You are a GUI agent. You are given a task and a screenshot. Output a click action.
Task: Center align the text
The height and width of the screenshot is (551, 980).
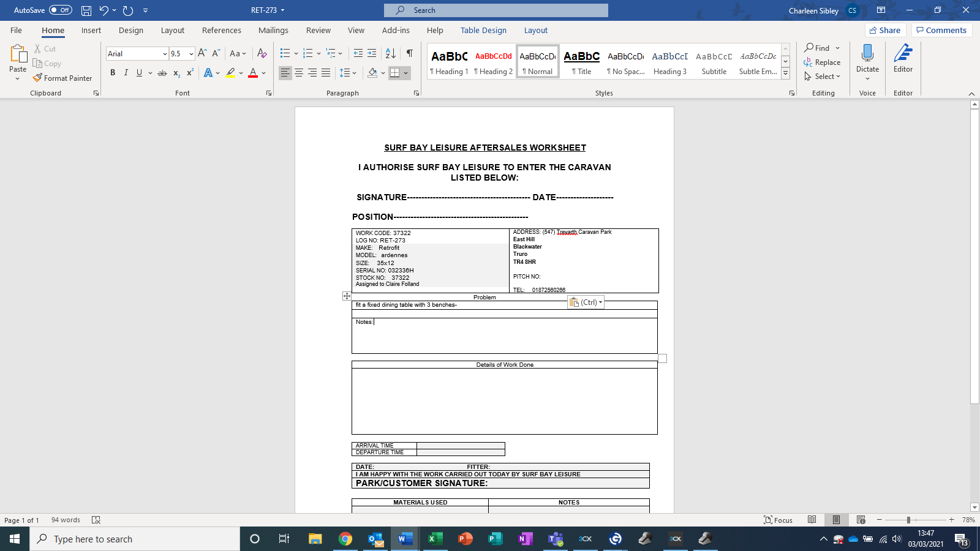pyautogui.click(x=299, y=73)
